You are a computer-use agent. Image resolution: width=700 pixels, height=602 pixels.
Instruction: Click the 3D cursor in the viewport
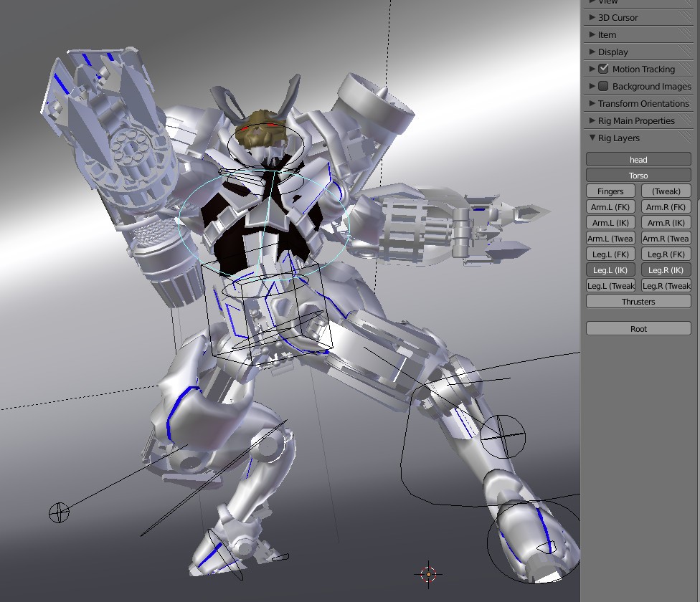click(428, 573)
